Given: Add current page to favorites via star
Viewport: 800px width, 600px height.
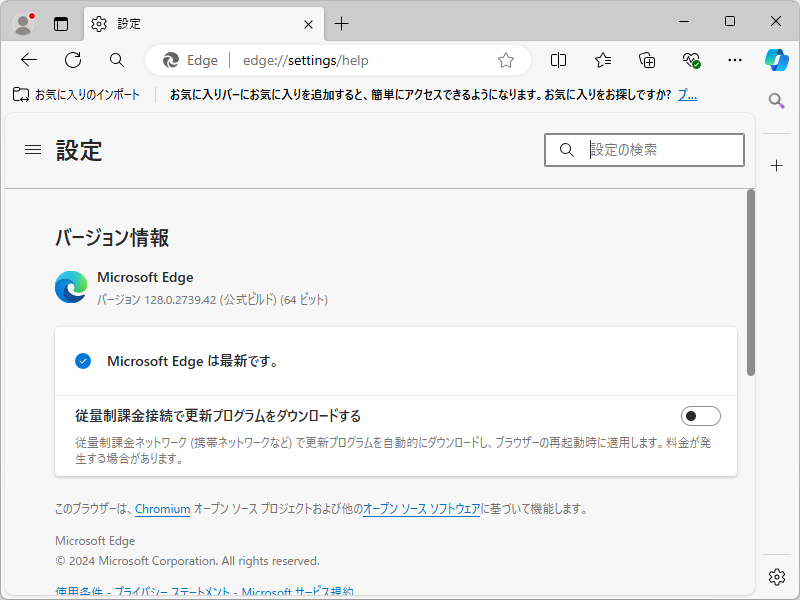Looking at the screenshot, I should coord(506,60).
